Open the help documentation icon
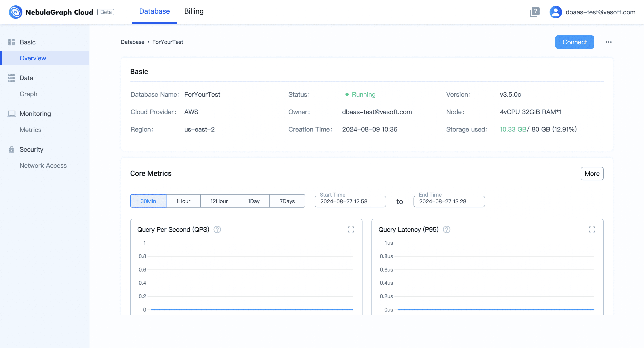This screenshot has height=348, width=644. (535, 12)
